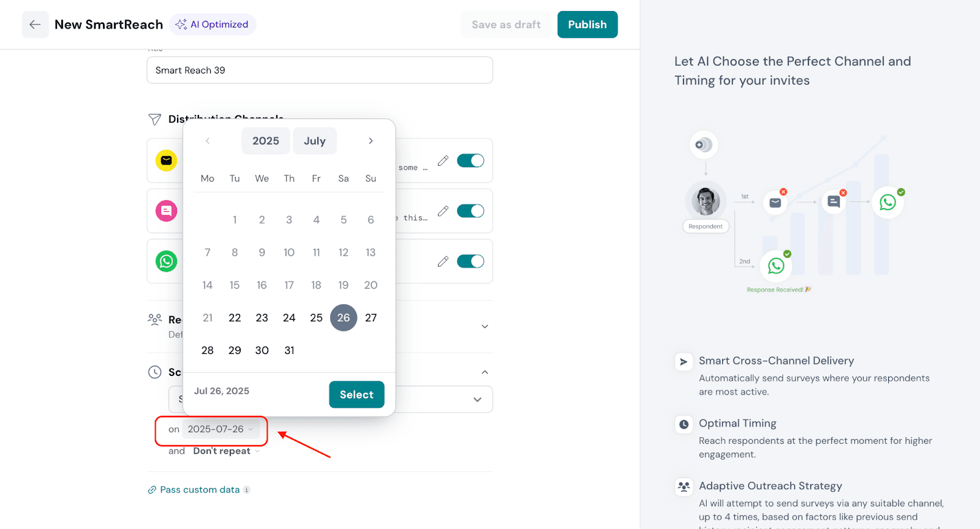Image resolution: width=980 pixels, height=529 pixels.
Task: Go to next month in calendar
Action: coord(371,141)
